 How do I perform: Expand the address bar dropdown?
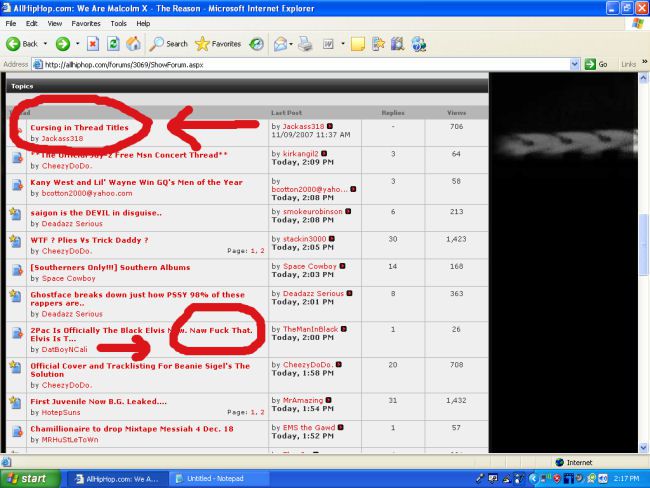[x=575, y=64]
